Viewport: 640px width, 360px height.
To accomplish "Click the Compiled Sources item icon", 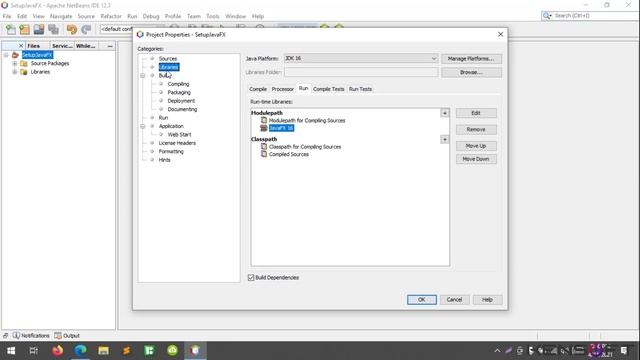I will (264, 154).
